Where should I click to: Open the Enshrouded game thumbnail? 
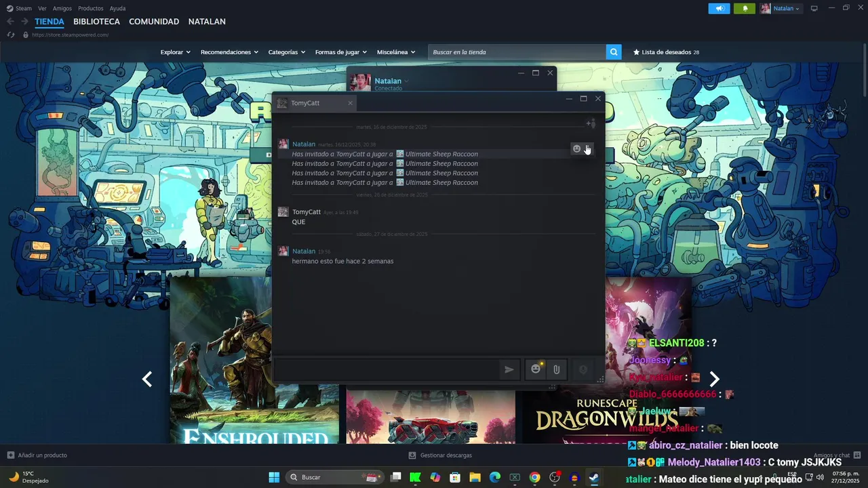[x=254, y=359]
